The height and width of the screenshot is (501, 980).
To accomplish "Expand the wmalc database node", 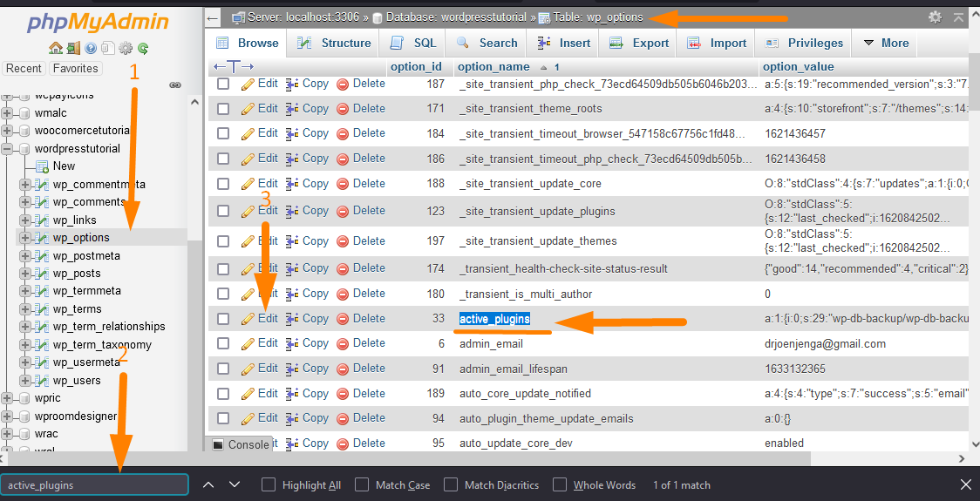I will tap(8, 113).
